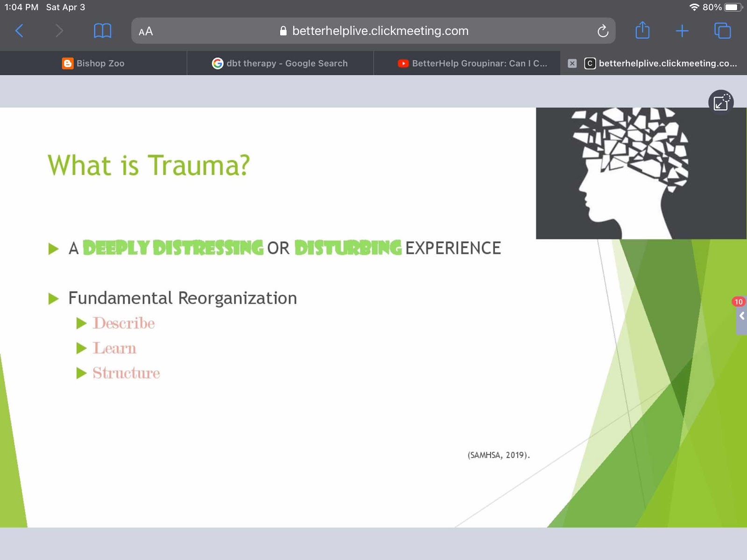This screenshot has width=747, height=560.
Task: Click the Blogger favicon on Bishop Zoo tab
Action: (68, 63)
